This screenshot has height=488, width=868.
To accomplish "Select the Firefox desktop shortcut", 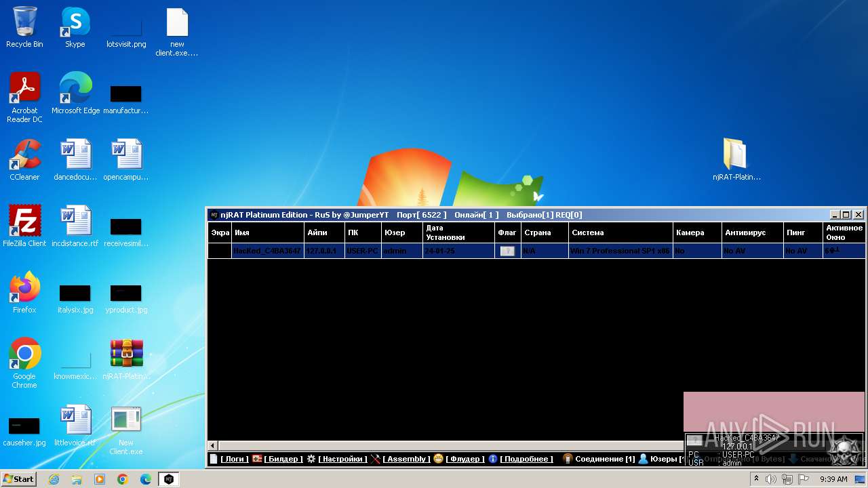I will [24, 293].
